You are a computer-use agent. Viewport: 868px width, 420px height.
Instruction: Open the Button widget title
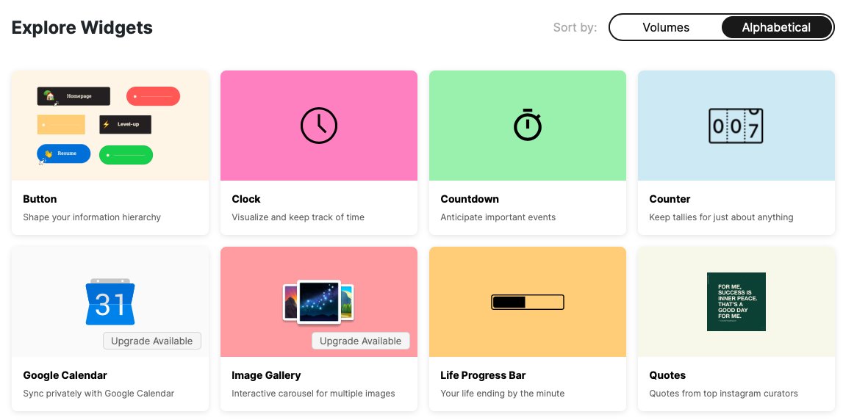point(40,199)
